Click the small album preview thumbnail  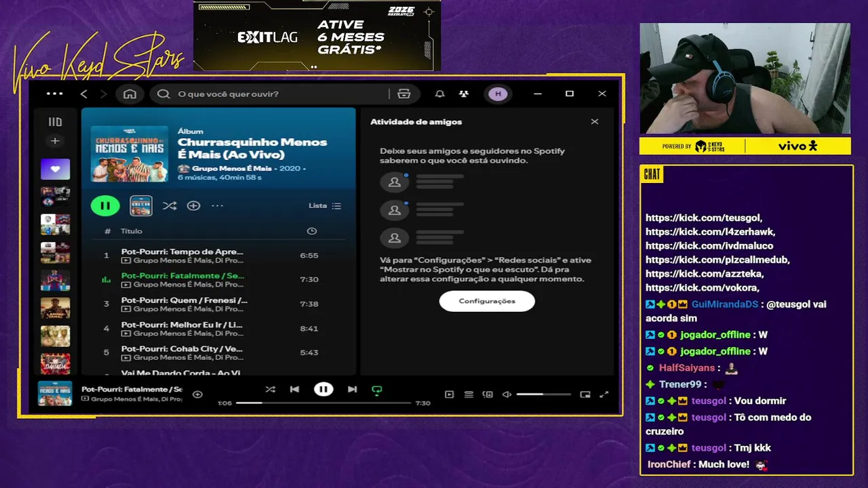click(141, 205)
